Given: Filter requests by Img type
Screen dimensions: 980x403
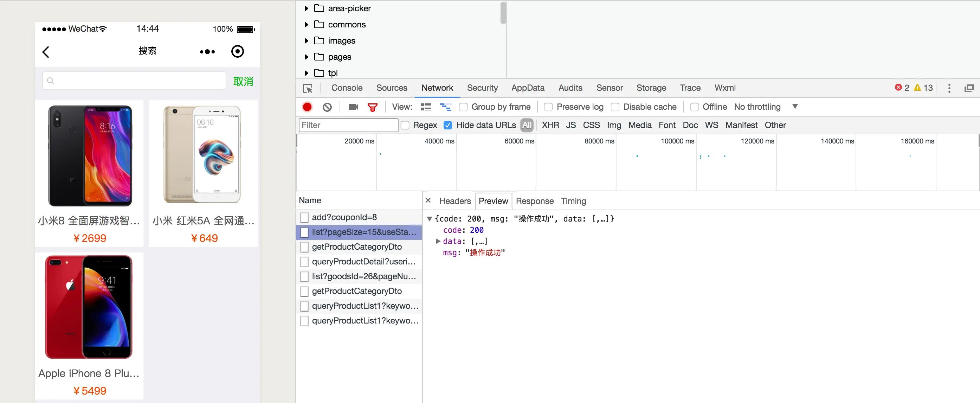Looking at the screenshot, I should click(x=614, y=125).
